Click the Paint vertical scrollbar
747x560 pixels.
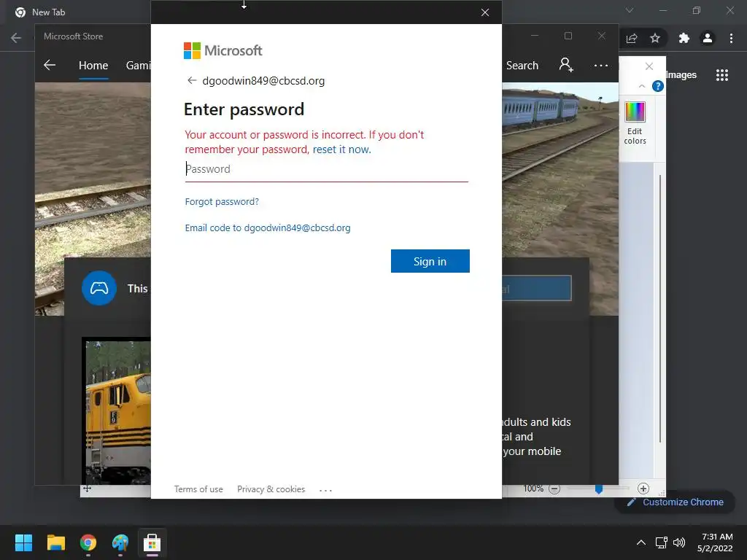tap(659, 309)
